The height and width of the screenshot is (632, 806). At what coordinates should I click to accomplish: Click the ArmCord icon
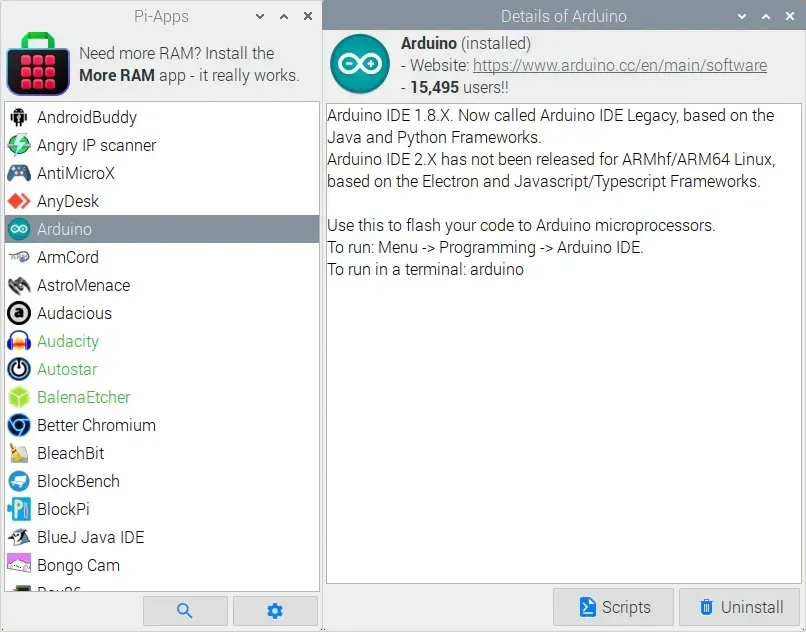coord(19,257)
